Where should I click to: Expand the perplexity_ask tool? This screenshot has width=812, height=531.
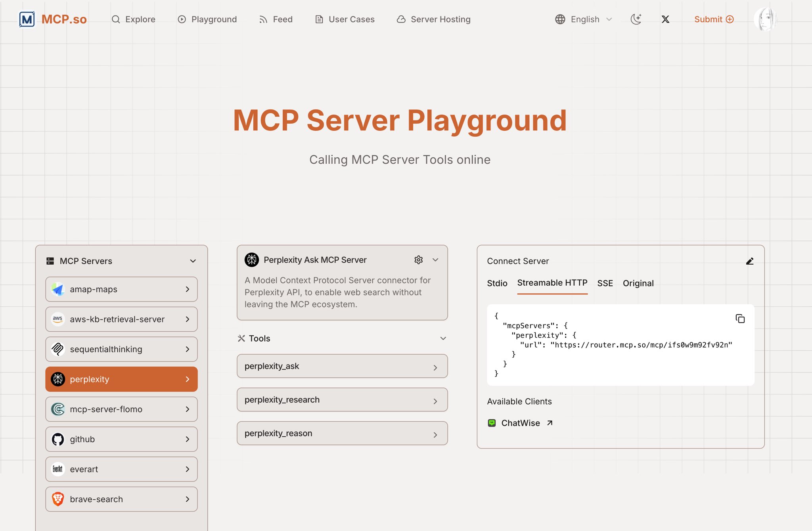click(342, 366)
